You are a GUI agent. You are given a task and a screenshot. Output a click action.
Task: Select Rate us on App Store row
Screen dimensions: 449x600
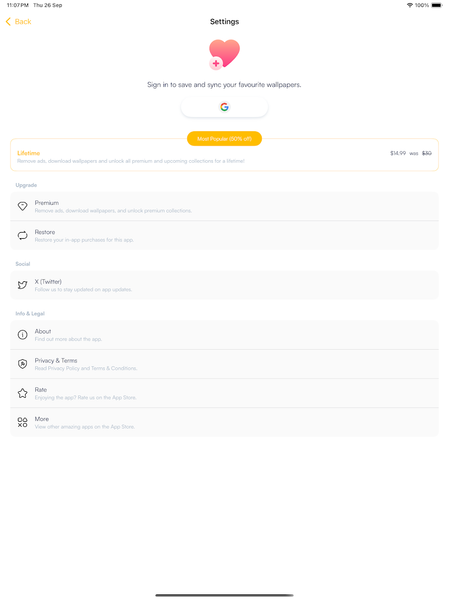224,393
